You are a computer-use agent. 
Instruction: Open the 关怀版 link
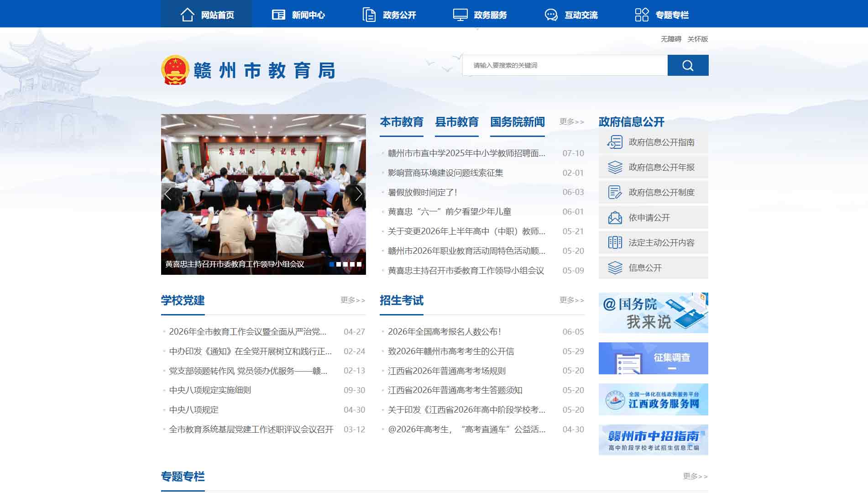tap(698, 39)
